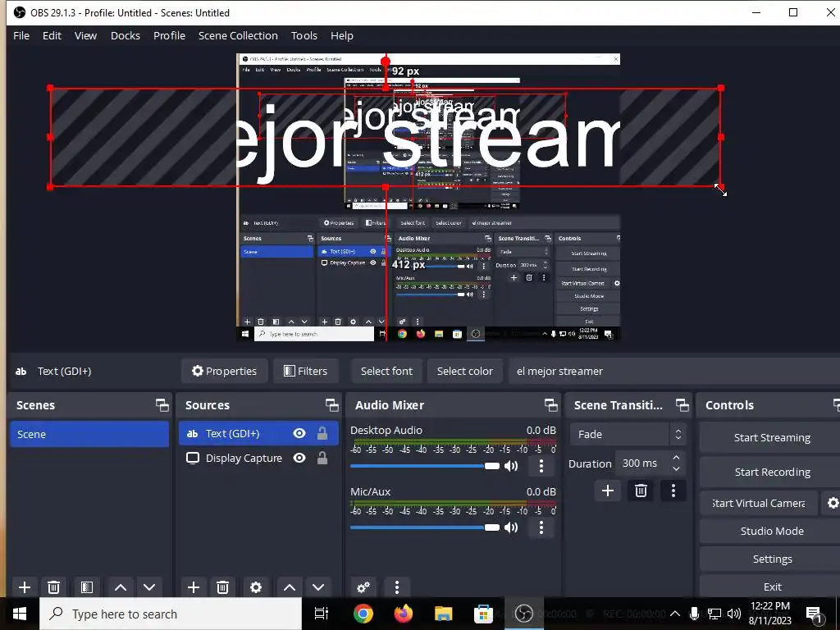This screenshot has width=840, height=630.
Task: Click the Exit button
Action: (x=771, y=587)
